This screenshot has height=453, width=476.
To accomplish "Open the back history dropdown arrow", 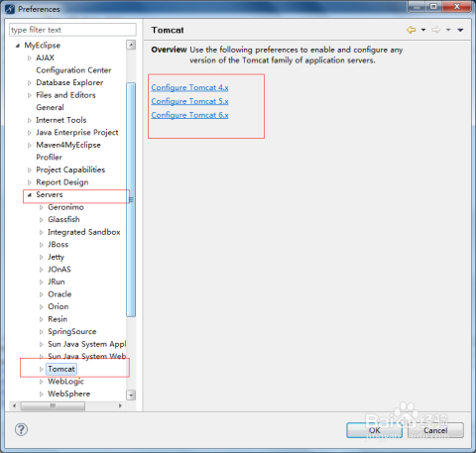I will [423, 30].
